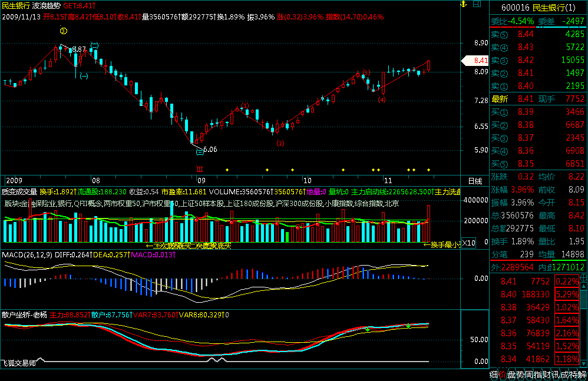
Task: Click the last yellow diamond marker under November
Action: point(428,170)
